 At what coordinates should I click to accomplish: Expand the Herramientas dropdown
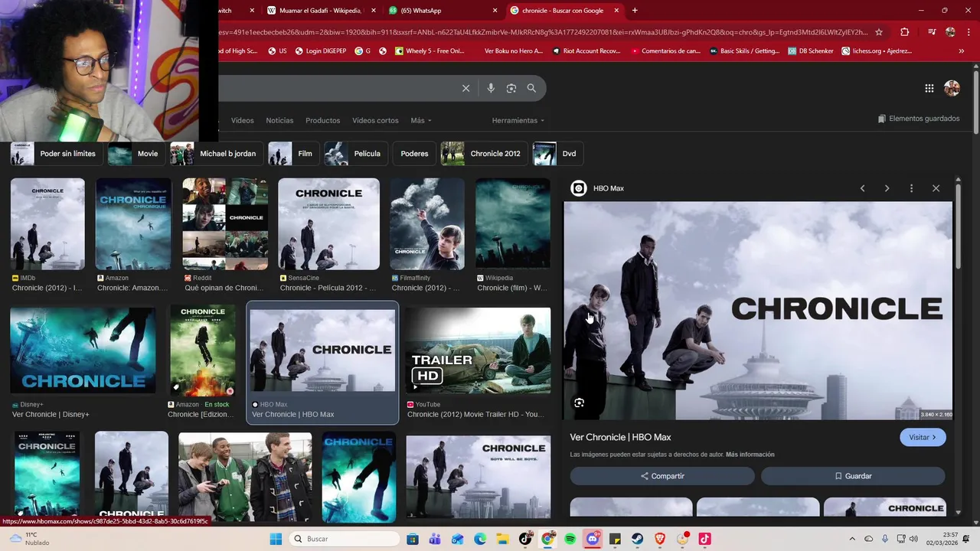[x=518, y=120]
